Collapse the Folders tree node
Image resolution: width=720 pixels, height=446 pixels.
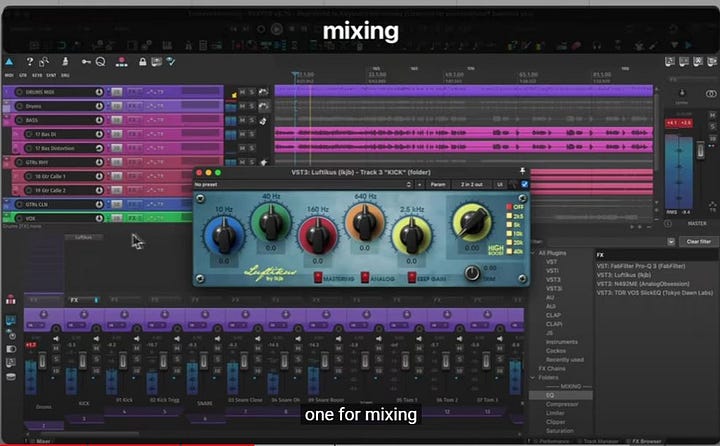point(533,378)
